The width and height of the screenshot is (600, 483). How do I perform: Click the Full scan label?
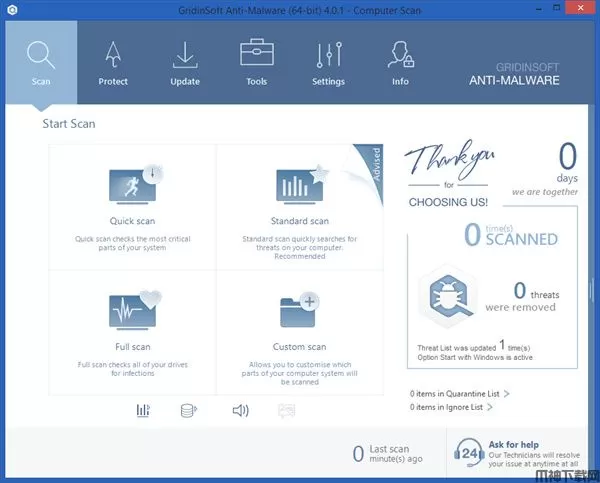pyautogui.click(x=133, y=347)
